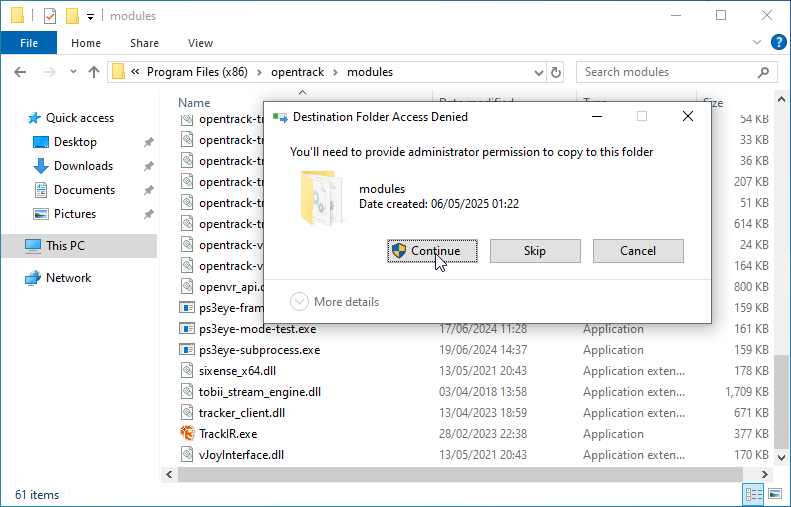Select Network in navigation pane
Screen dimensions: 791x507
[x=68, y=278]
